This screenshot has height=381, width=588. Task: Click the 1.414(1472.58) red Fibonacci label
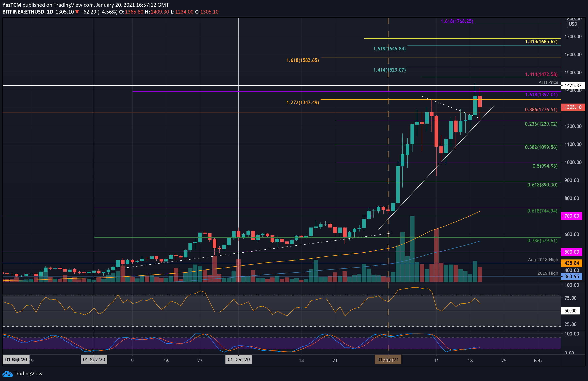[541, 74]
